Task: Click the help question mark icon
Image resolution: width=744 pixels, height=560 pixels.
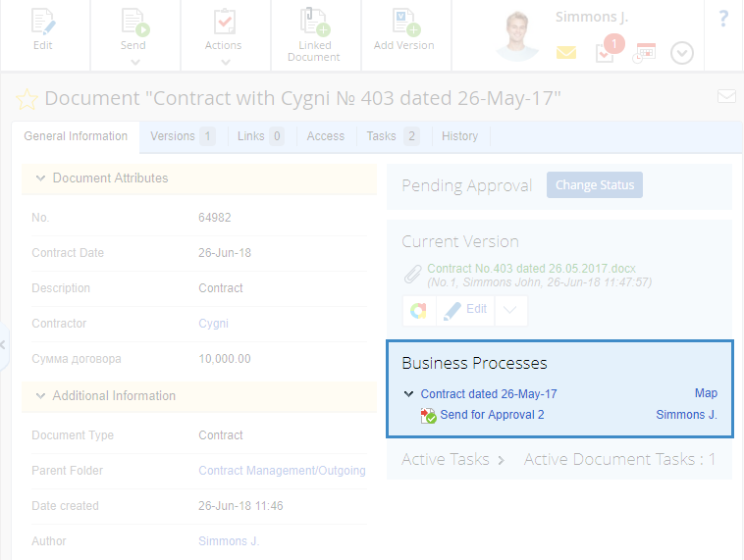Action: click(x=723, y=18)
